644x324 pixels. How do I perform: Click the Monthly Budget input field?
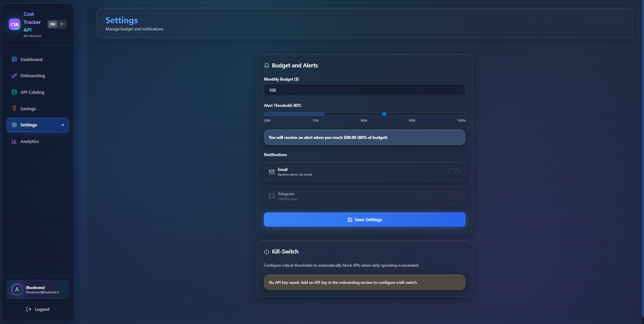(364, 90)
